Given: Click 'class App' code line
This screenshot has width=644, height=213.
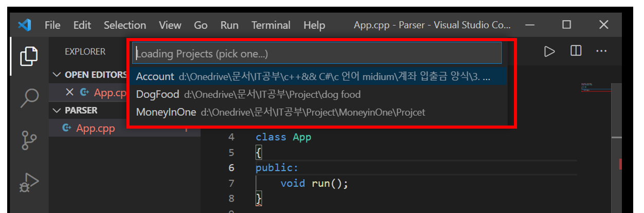Looking at the screenshot, I should pyautogui.click(x=283, y=137).
